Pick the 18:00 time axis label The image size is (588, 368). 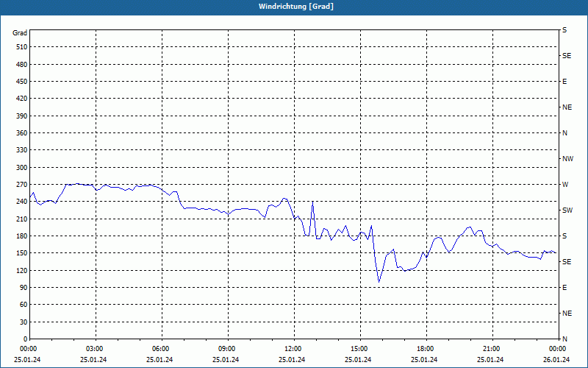click(426, 349)
